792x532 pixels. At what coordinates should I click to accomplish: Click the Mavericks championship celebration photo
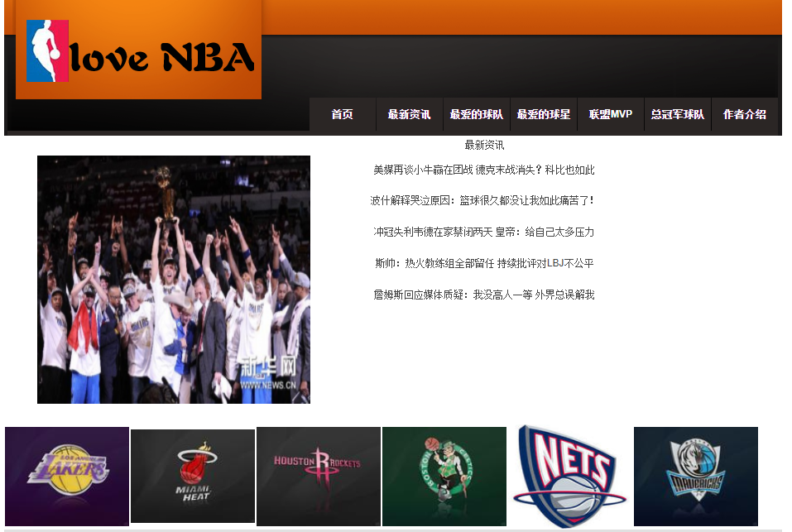[174, 280]
